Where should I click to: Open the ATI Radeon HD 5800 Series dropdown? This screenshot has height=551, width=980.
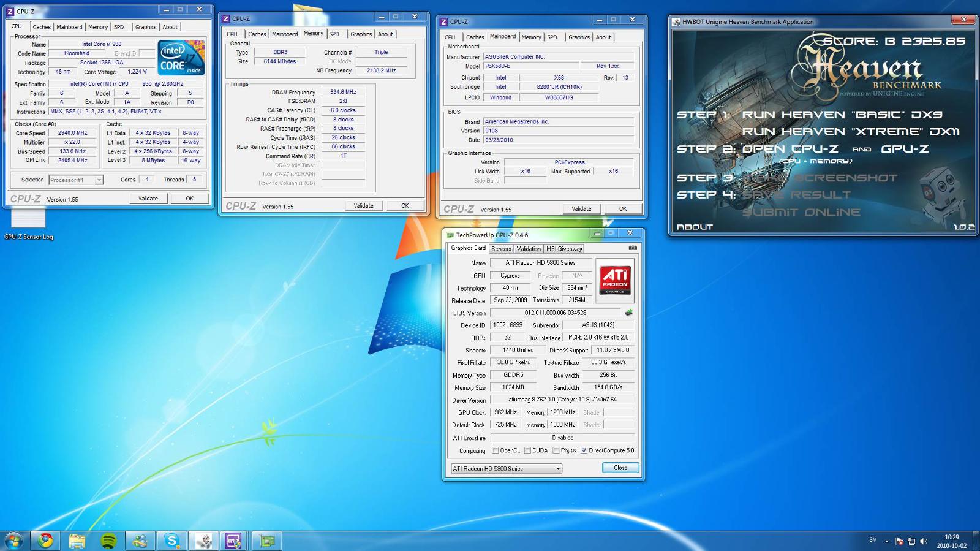(x=507, y=468)
